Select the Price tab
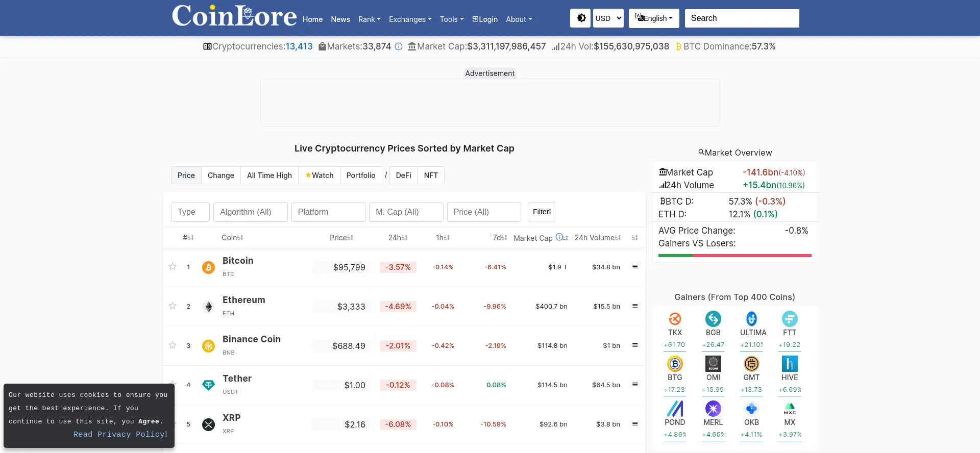 pyautogui.click(x=186, y=175)
